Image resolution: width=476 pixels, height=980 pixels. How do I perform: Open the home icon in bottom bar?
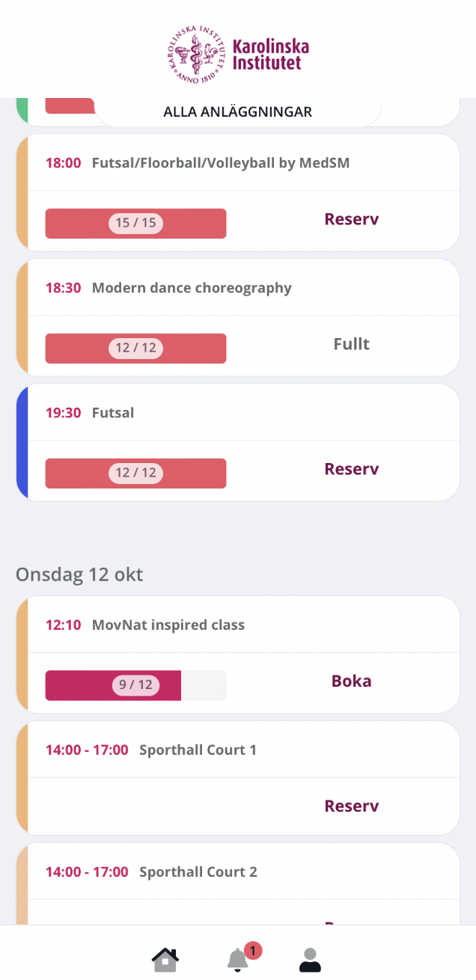165,959
